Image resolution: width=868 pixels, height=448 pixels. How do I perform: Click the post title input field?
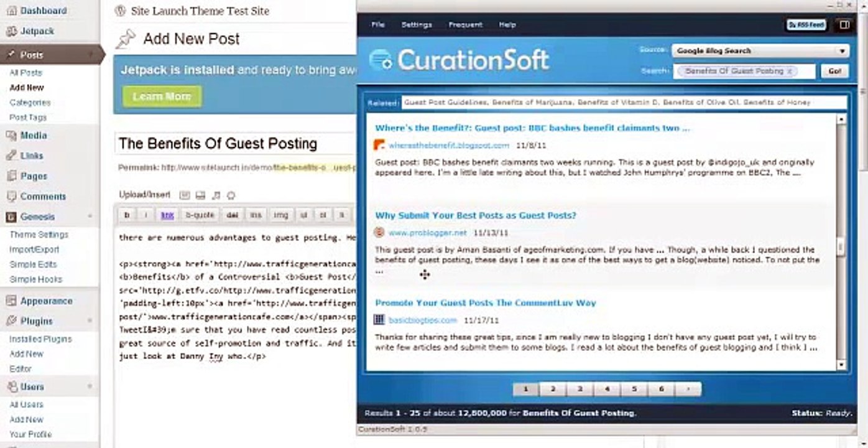(x=236, y=144)
